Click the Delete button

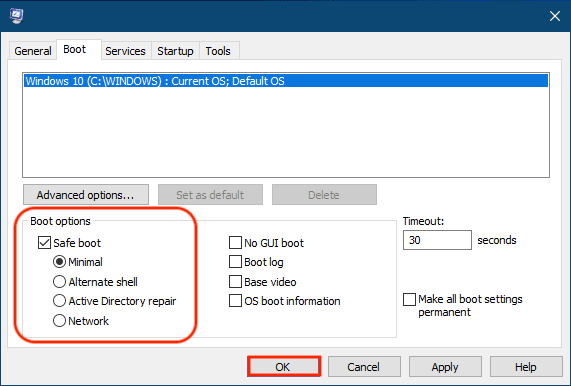click(x=324, y=195)
